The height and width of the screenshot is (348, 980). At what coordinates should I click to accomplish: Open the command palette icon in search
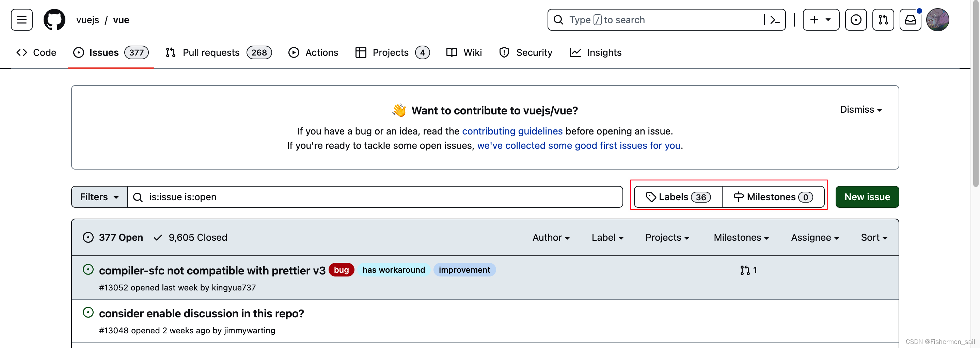pyautogui.click(x=775, y=20)
